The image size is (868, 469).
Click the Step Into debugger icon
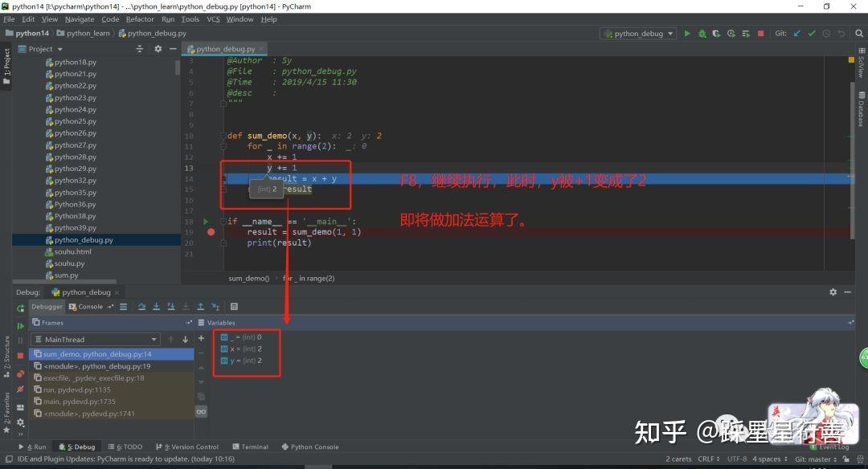point(157,306)
